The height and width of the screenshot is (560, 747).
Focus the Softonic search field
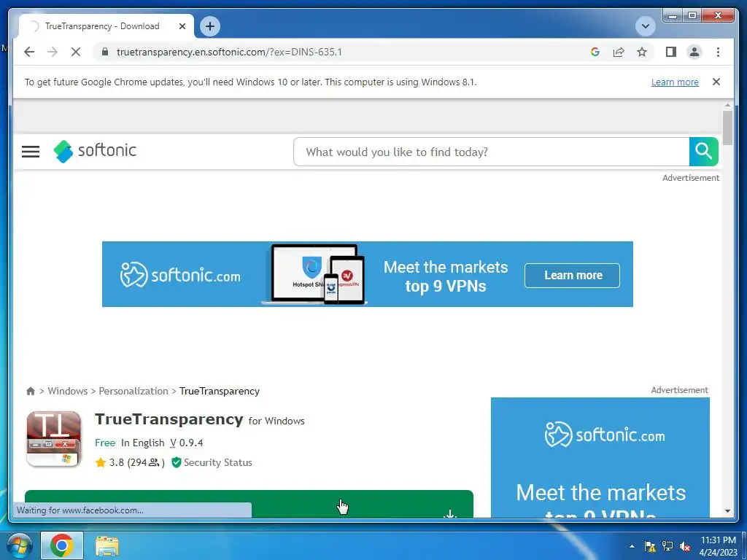click(491, 152)
